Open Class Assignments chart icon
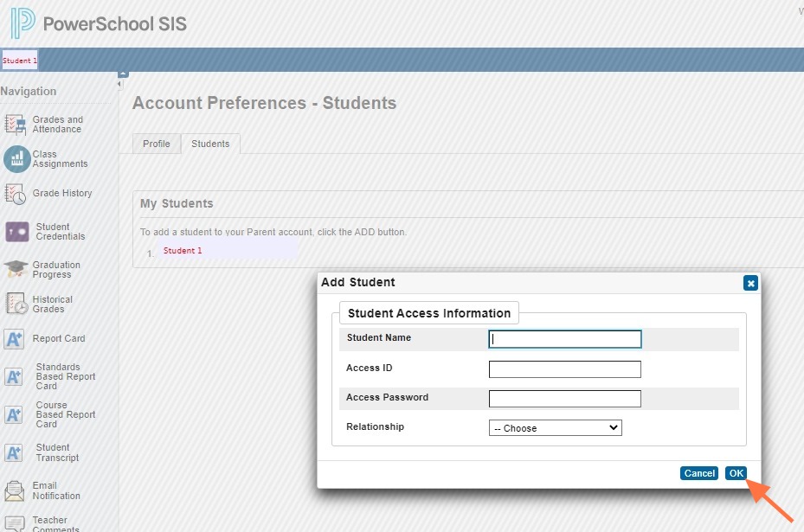 pos(17,159)
